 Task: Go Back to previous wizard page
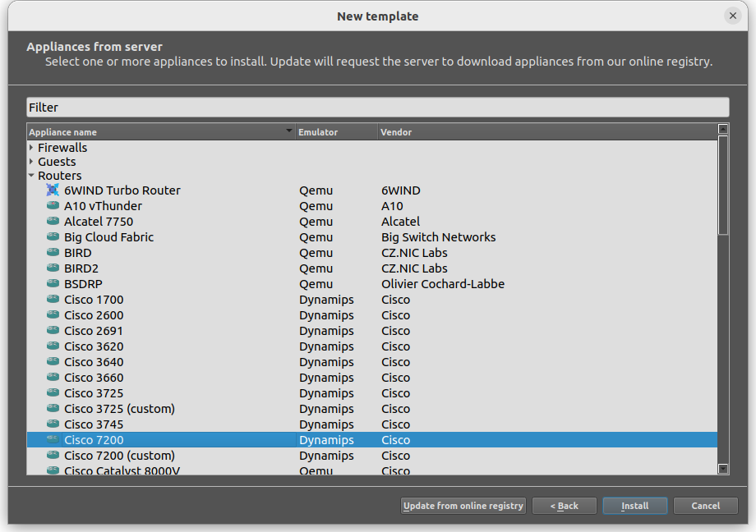tap(564, 506)
